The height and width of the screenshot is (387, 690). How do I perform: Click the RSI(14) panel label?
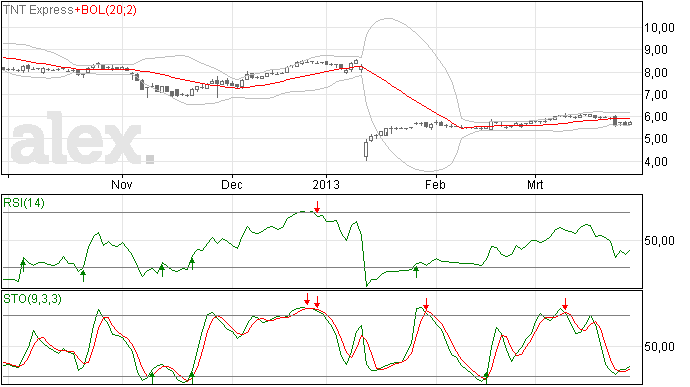(24, 203)
